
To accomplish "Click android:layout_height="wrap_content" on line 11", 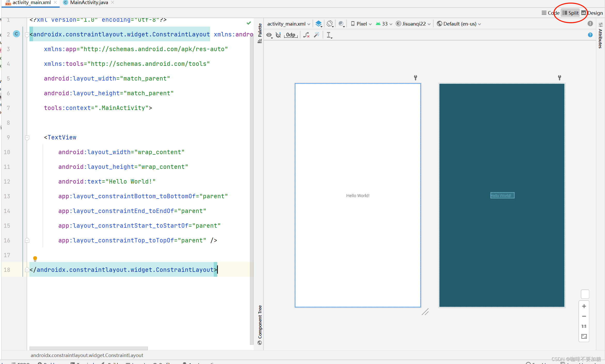I will 123,167.
